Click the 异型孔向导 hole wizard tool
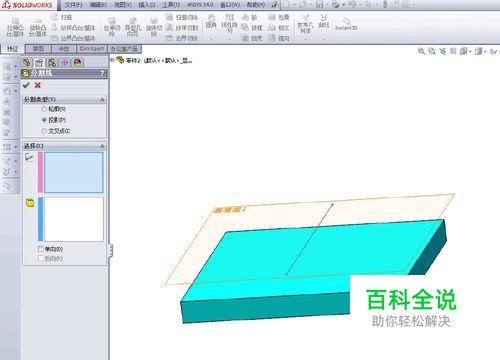500x360 pixels. tap(133, 27)
